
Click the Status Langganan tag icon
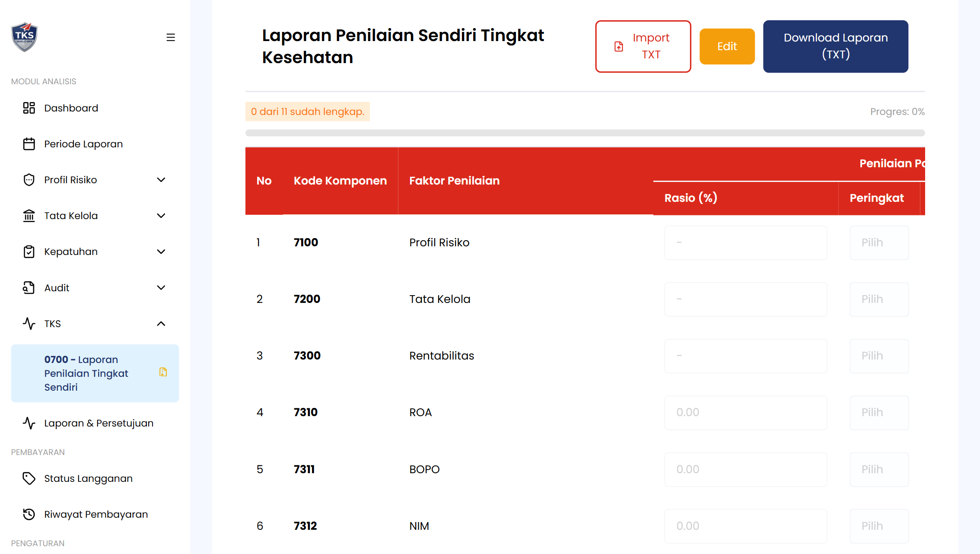(x=29, y=478)
